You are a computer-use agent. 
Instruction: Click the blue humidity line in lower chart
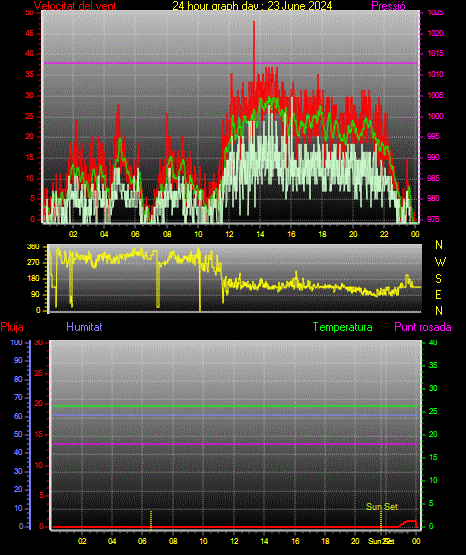coord(235,415)
